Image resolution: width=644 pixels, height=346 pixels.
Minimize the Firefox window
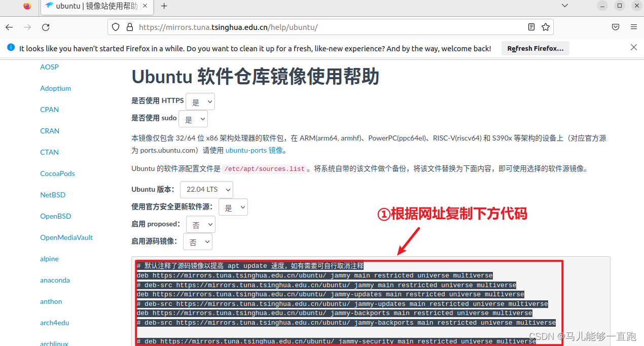pos(602,6)
